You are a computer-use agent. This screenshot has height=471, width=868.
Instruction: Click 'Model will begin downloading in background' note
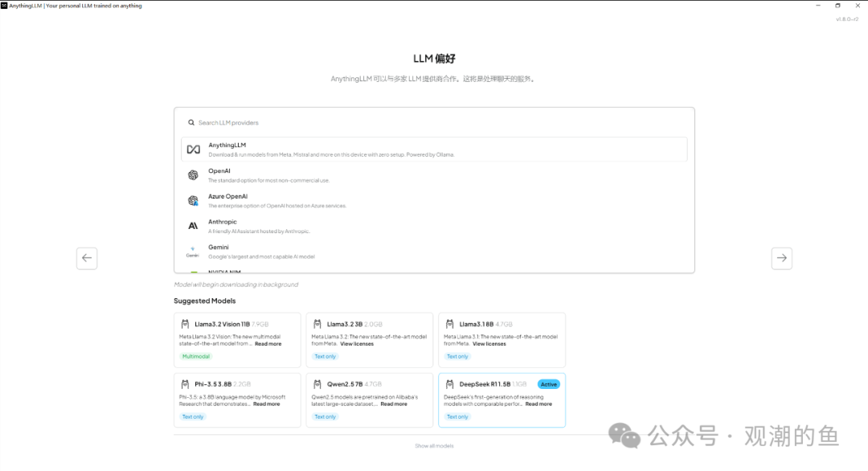[235, 285]
